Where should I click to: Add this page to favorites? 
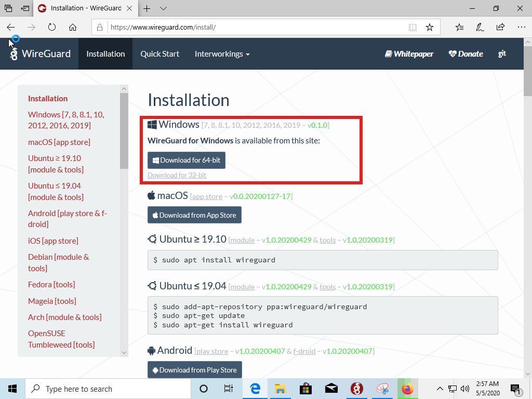coord(430,27)
